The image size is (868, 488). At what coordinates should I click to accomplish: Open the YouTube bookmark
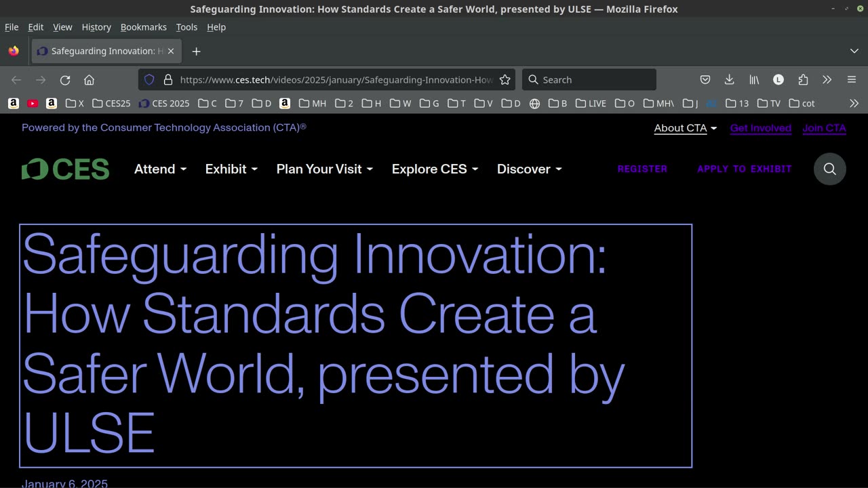tap(33, 104)
